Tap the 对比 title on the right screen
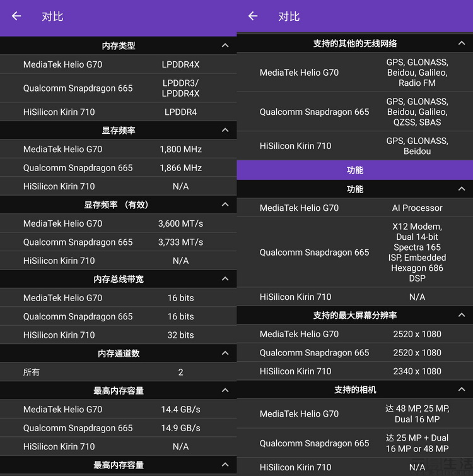Screen dimensions: 473x476 coord(289,16)
